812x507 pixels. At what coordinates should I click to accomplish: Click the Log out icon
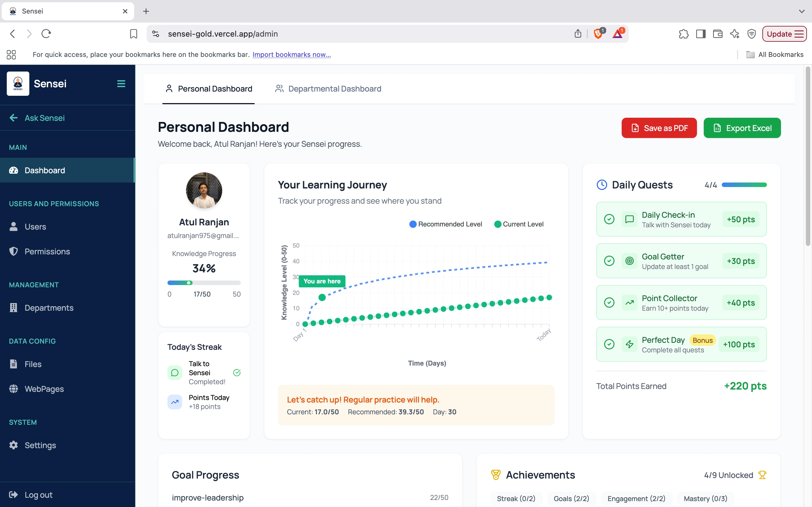click(14, 494)
